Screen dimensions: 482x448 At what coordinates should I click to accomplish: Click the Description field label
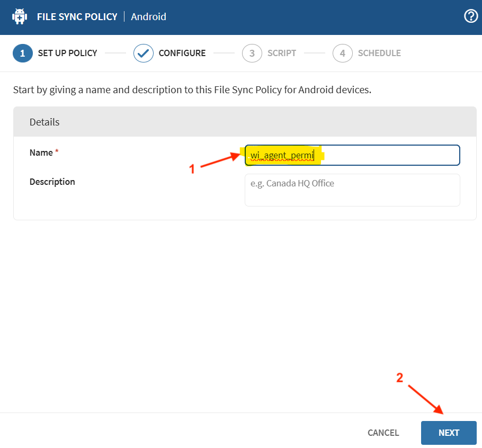52,182
